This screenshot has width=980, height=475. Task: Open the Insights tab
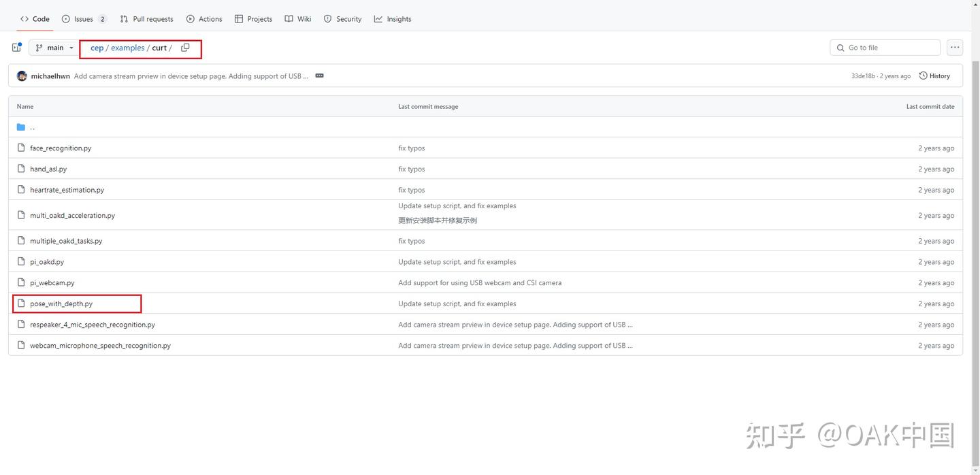393,19
